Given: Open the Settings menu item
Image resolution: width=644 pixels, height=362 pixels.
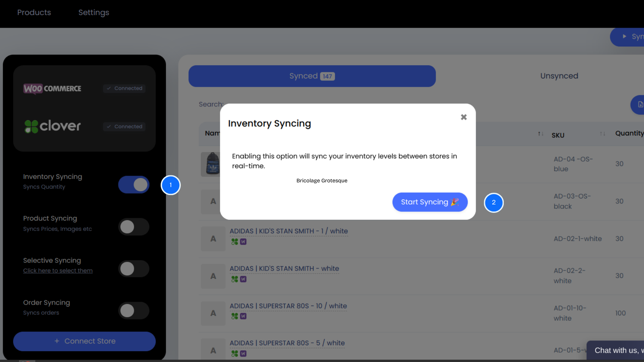Looking at the screenshot, I should [94, 13].
